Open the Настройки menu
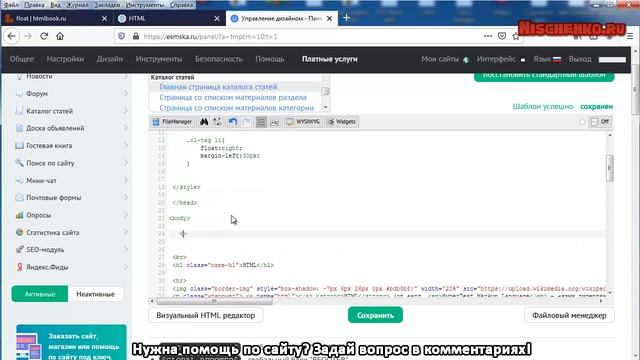This screenshot has width=640, height=360. pos(65,59)
